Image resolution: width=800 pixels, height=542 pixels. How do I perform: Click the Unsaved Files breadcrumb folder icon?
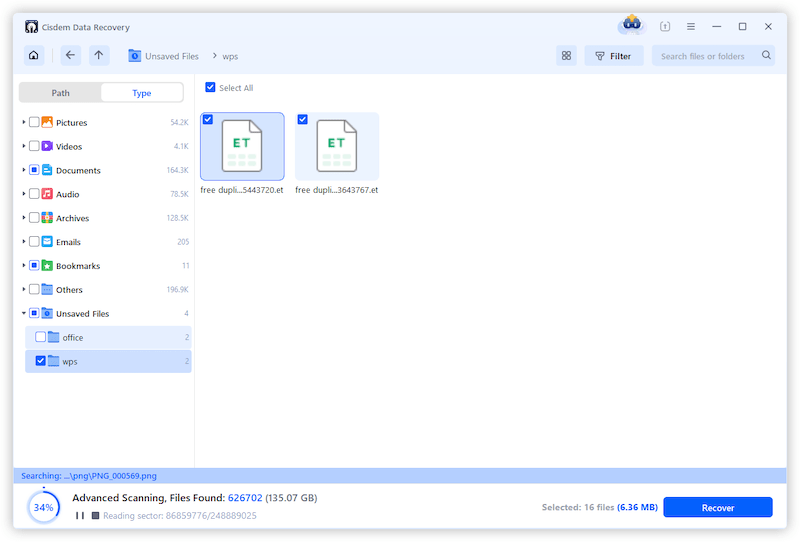[x=135, y=55]
